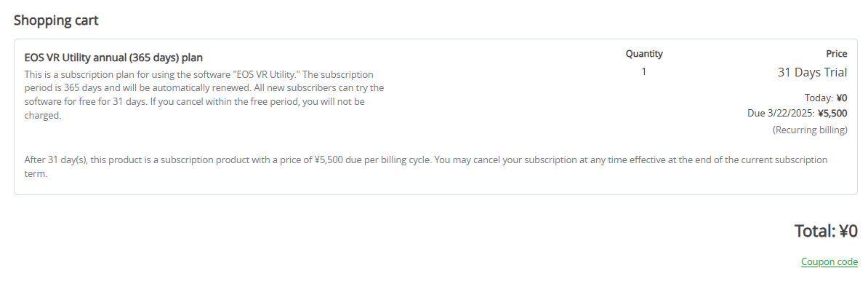Click the Today: ¥0 amount

coord(826,98)
